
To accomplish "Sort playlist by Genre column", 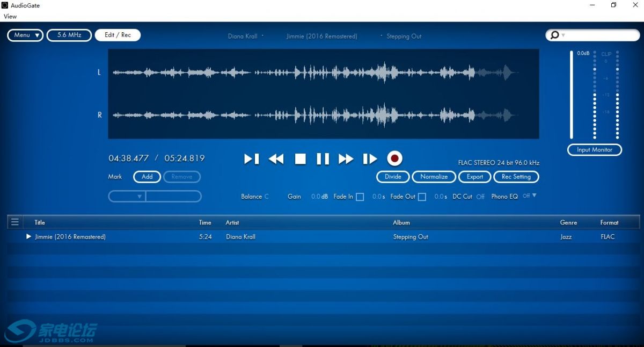I will [x=569, y=222].
